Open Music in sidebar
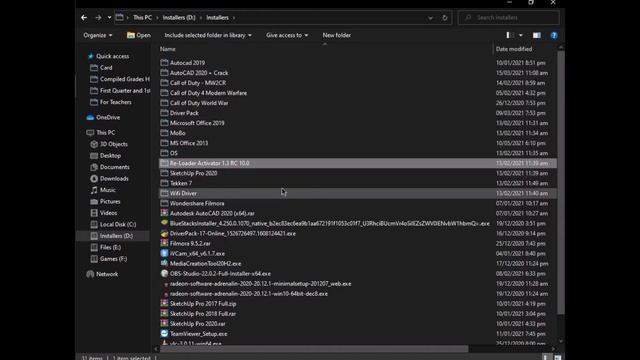 pyautogui.click(x=107, y=190)
